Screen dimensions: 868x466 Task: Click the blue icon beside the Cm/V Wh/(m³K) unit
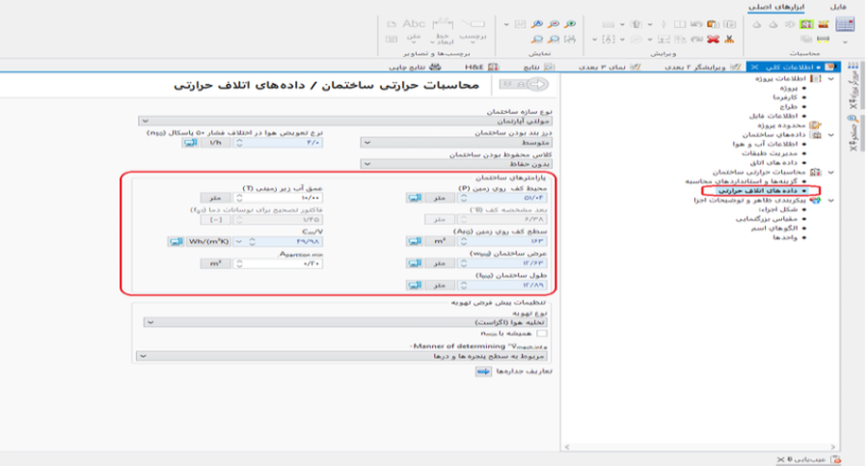(176, 241)
